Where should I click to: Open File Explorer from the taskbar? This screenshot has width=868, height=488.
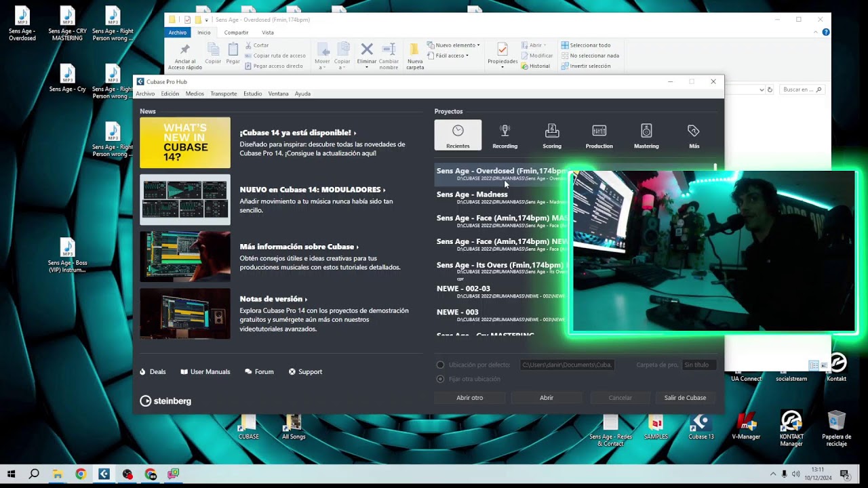[x=58, y=474]
